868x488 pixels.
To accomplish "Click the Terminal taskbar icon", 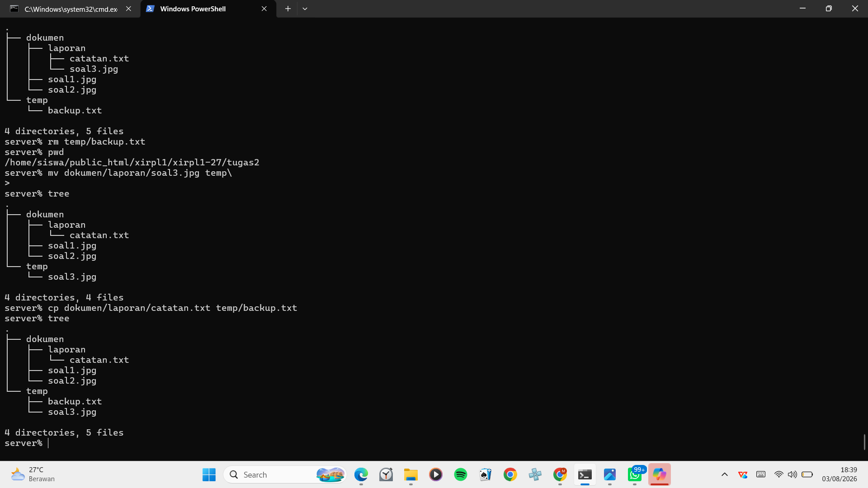I will coord(585,474).
